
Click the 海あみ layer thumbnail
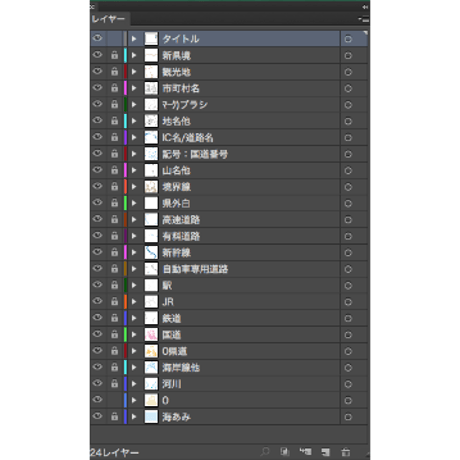pos(151,417)
